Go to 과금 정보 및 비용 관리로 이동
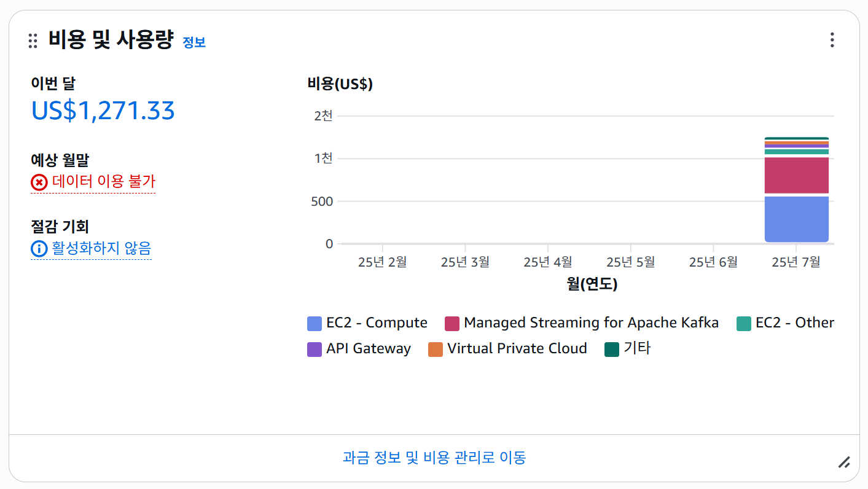 click(x=434, y=458)
